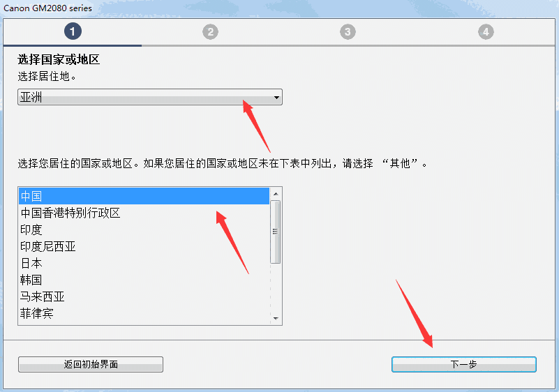
Task: Open the 亚洲 region dropdown arrow
Action: pos(276,97)
